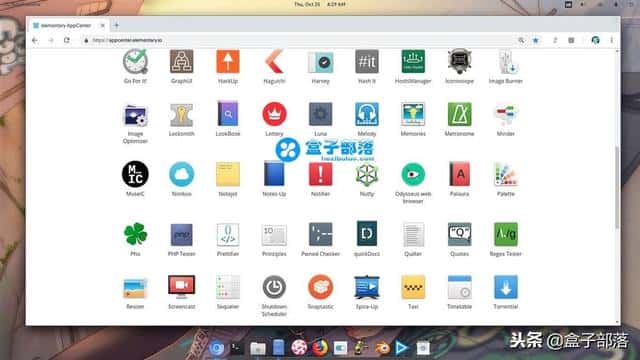Click the appcenter.elementary.io address bar

(x=298, y=40)
